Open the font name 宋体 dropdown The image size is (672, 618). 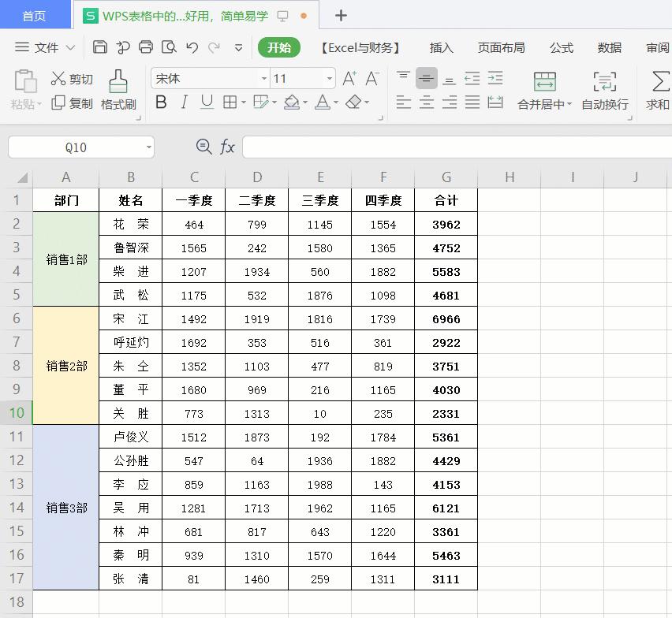click(x=263, y=79)
